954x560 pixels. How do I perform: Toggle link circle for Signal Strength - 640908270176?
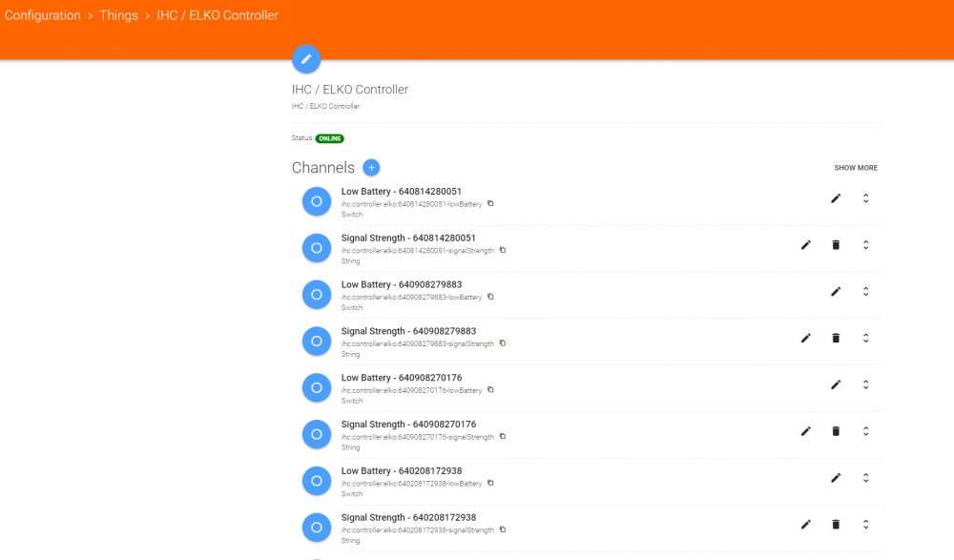[x=317, y=434]
